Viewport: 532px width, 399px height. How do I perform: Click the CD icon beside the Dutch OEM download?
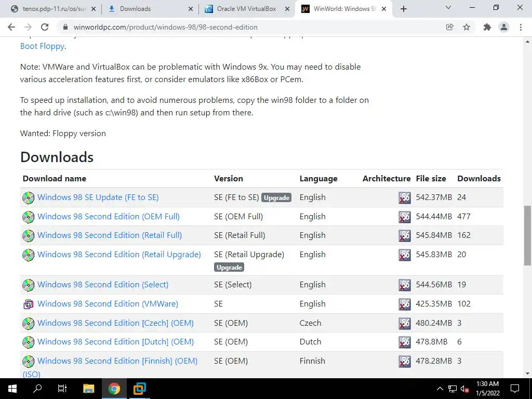tap(28, 342)
